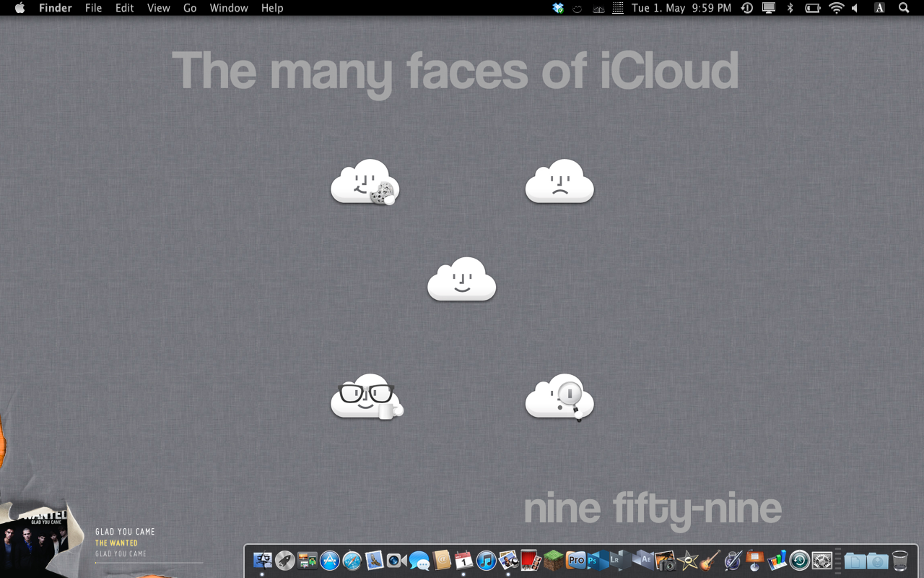The image size is (924, 578).
Task: Open GarageBand guitar icon
Action: (x=710, y=560)
